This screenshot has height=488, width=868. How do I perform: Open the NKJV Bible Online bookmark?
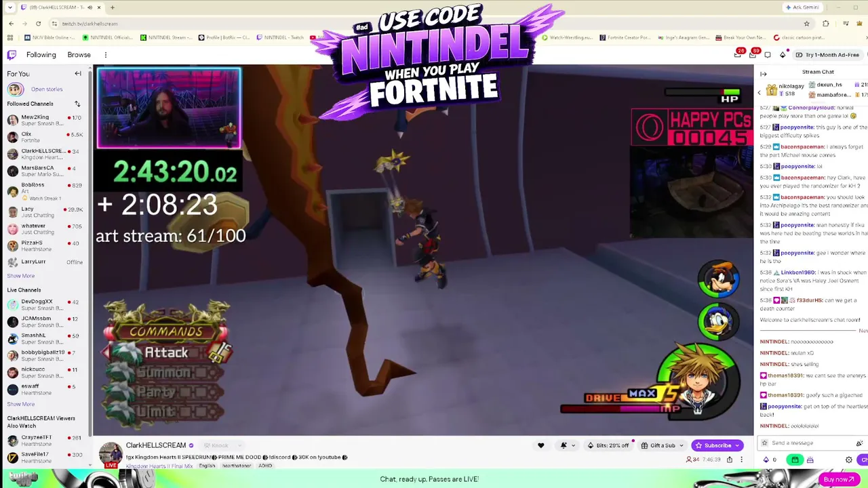(x=50, y=38)
